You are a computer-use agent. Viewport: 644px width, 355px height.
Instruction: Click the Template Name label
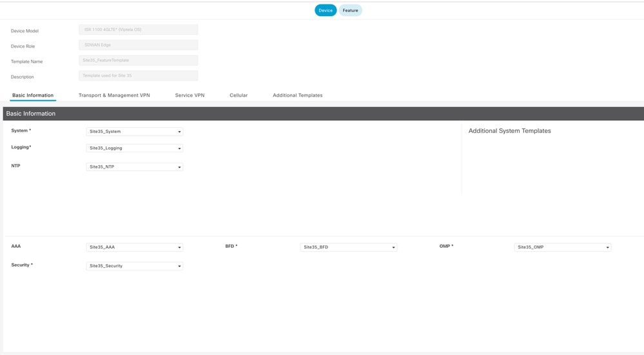pos(26,61)
